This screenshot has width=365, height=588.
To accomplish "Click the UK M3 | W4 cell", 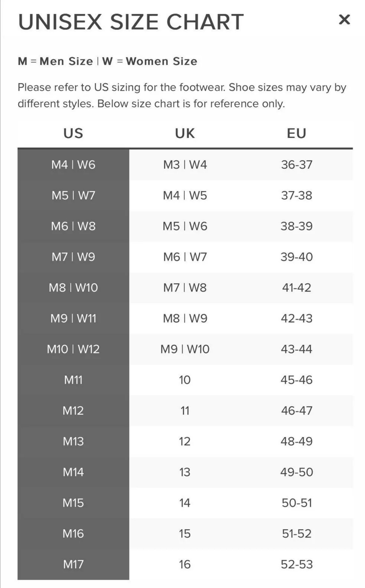I will 185,165.
